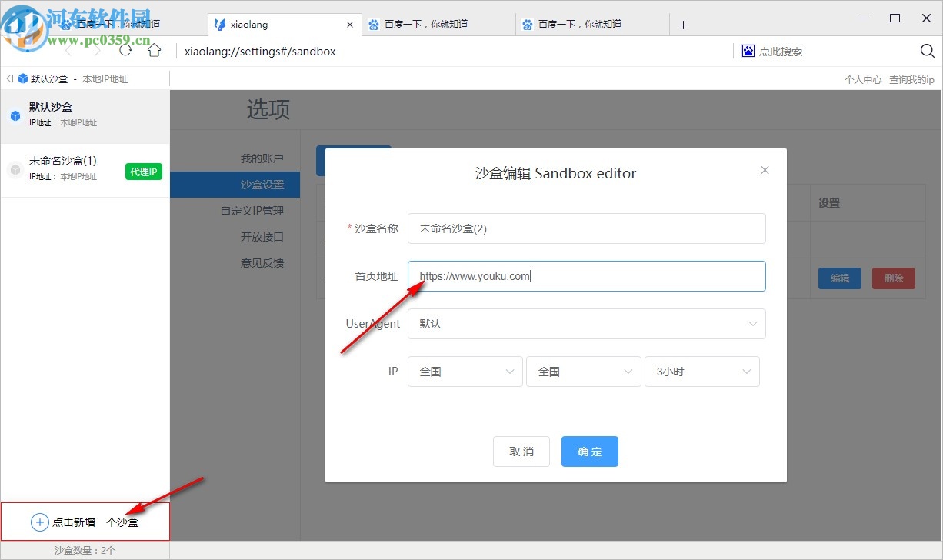Image resolution: width=943 pixels, height=560 pixels.
Task: Refresh the page using the reload icon
Action: 125,51
